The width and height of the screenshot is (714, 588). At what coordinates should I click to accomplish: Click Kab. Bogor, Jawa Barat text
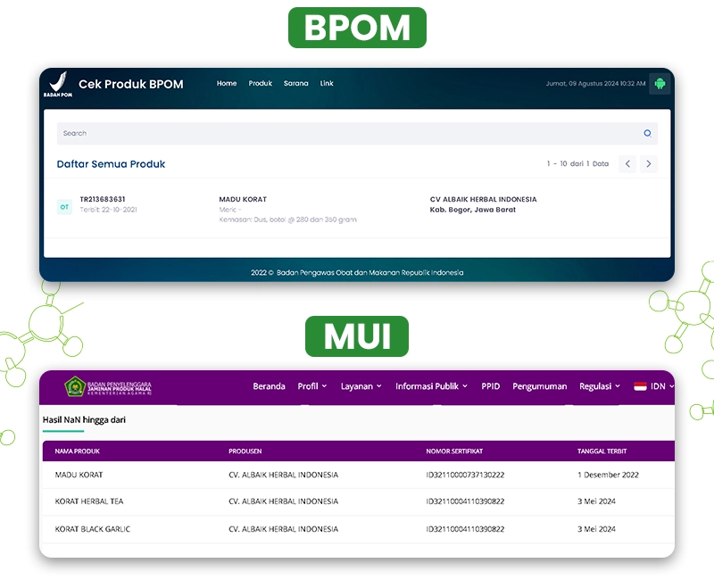(x=473, y=210)
